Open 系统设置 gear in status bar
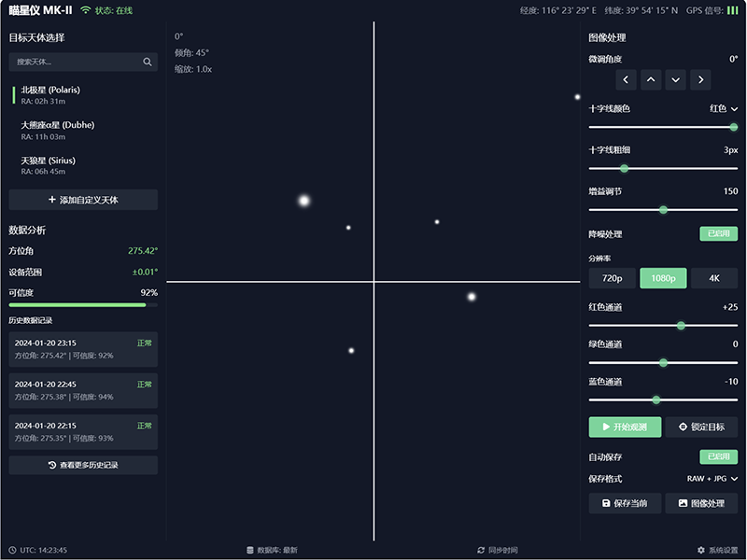 pyautogui.click(x=717, y=550)
